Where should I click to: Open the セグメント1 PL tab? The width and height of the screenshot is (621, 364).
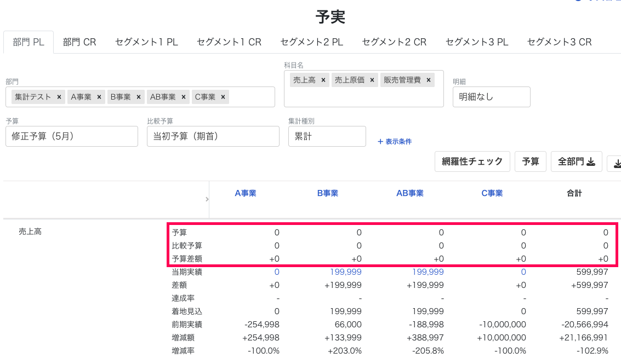pyautogui.click(x=146, y=42)
